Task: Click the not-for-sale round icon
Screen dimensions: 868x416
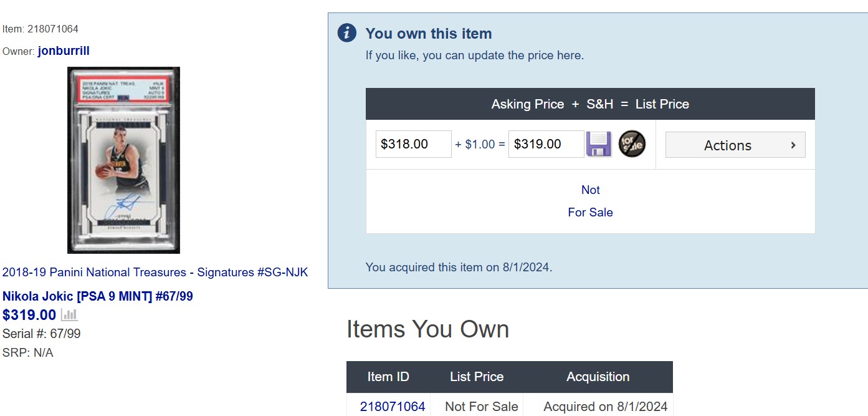Action: [x=632, y=144]
